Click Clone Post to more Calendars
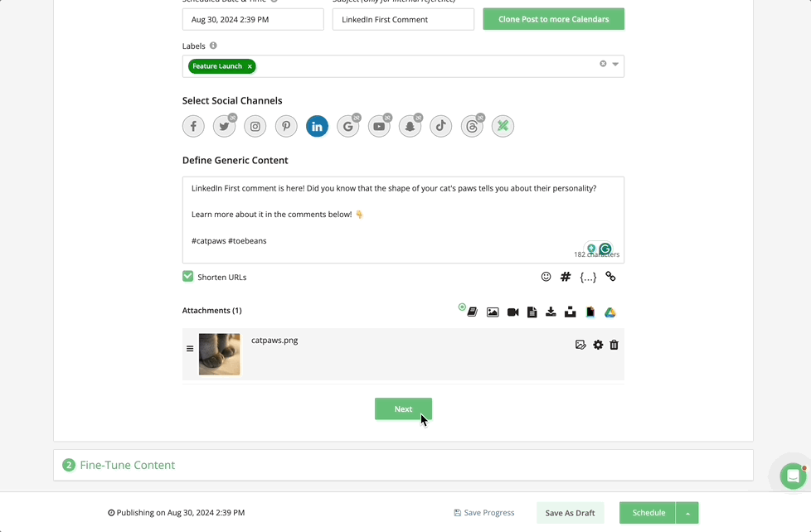This screenshot has width=811, height=532. coord(553,19)
